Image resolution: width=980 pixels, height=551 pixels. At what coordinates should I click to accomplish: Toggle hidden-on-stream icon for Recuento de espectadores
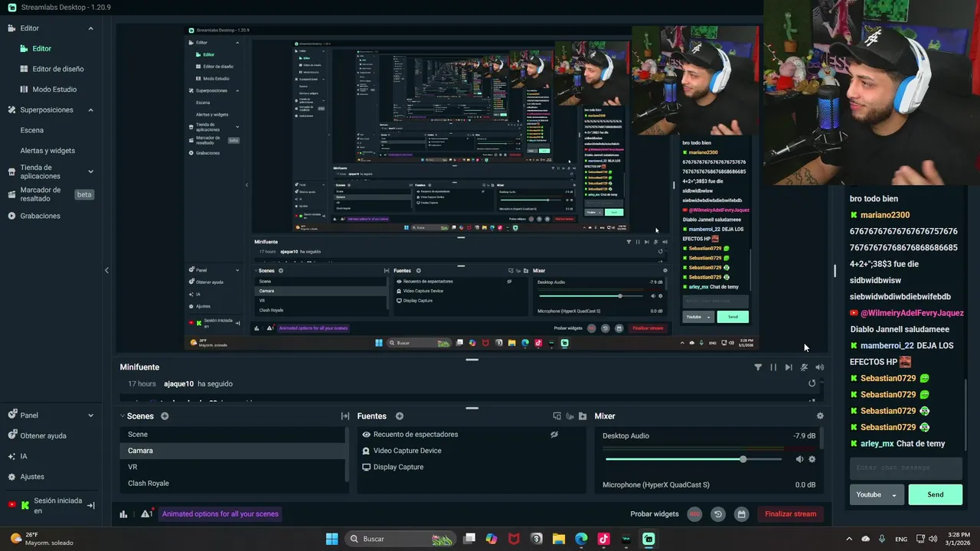pos(554,435)
